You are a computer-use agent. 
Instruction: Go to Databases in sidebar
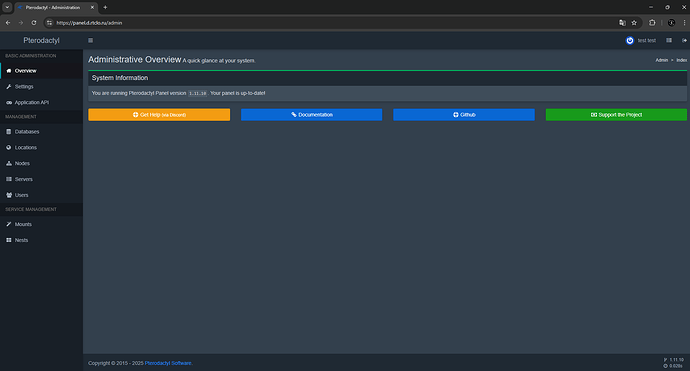click(41, 132)
